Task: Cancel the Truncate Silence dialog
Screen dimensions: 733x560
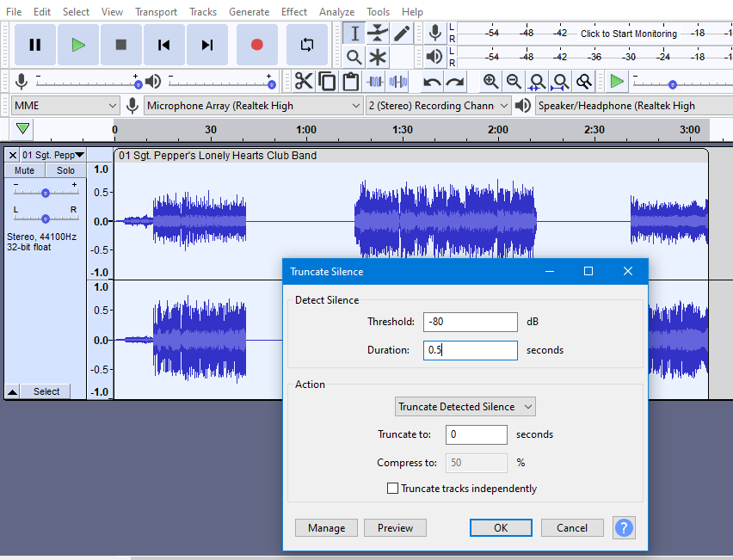Action: point(572,528)
